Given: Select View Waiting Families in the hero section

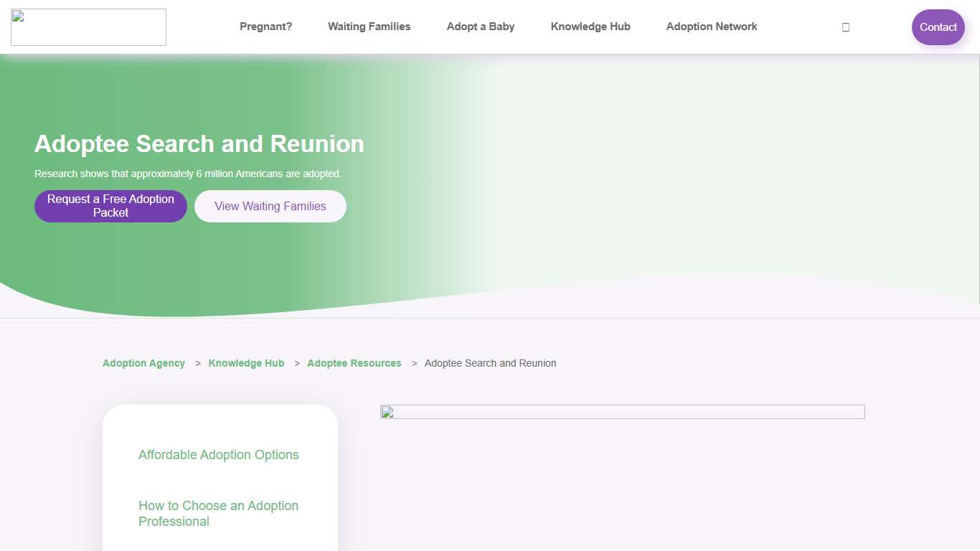Looking at the screenshot, I should [x=270, y=206].
